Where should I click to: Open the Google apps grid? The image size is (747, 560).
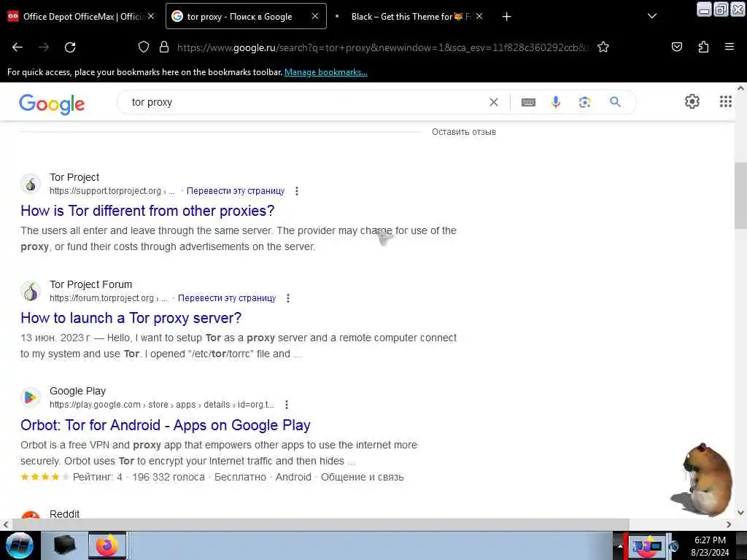point(725,101)
